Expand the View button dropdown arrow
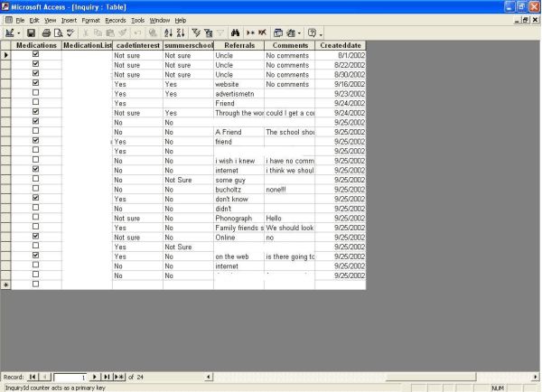The width and height of the screenshot is (542, 392). point(19,33)
